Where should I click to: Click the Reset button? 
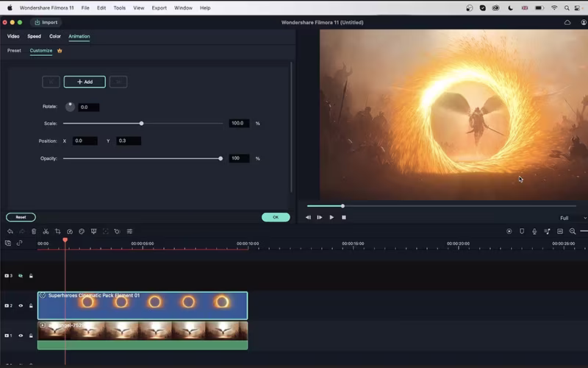21,217
